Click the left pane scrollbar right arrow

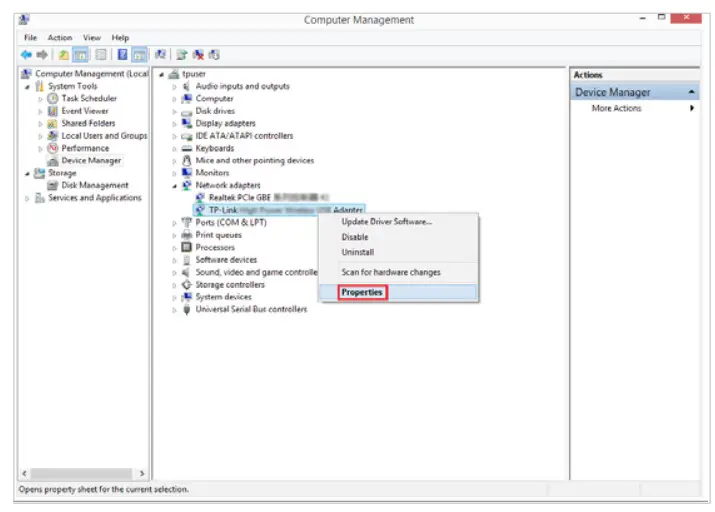tap(142, 474)
